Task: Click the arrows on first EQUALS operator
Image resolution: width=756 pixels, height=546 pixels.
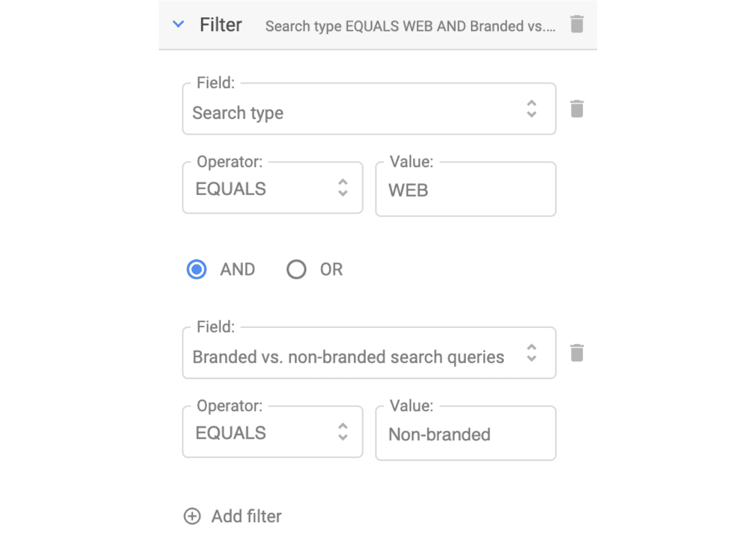Action: coord(343,188)
